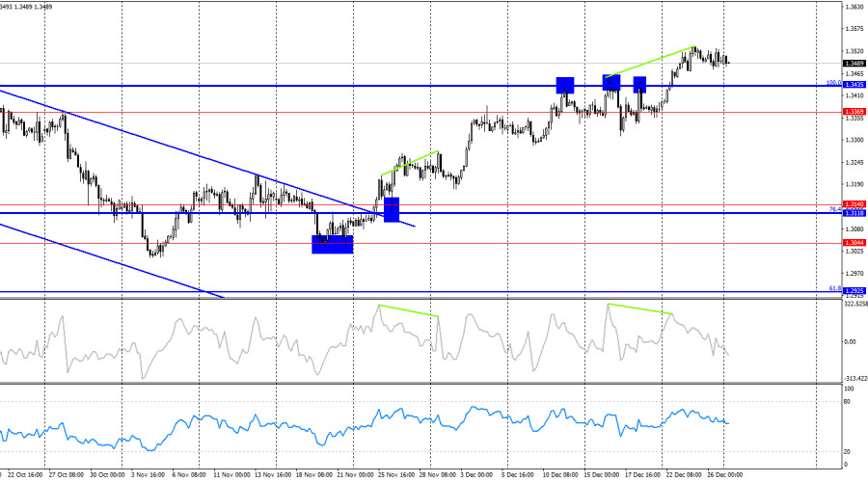The image size is (868, 482).
Task: Click the 10 Dec 08:00 time label
Action: tap(560, 475)
